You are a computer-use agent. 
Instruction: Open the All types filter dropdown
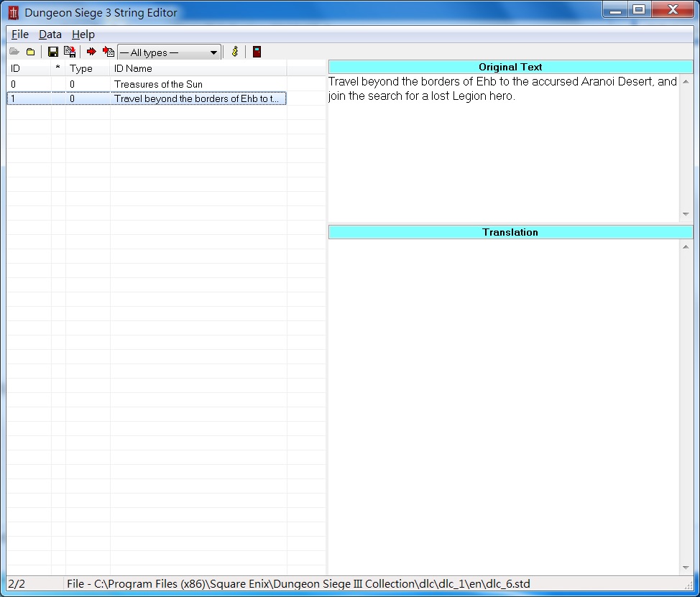[x=169, y=52]
